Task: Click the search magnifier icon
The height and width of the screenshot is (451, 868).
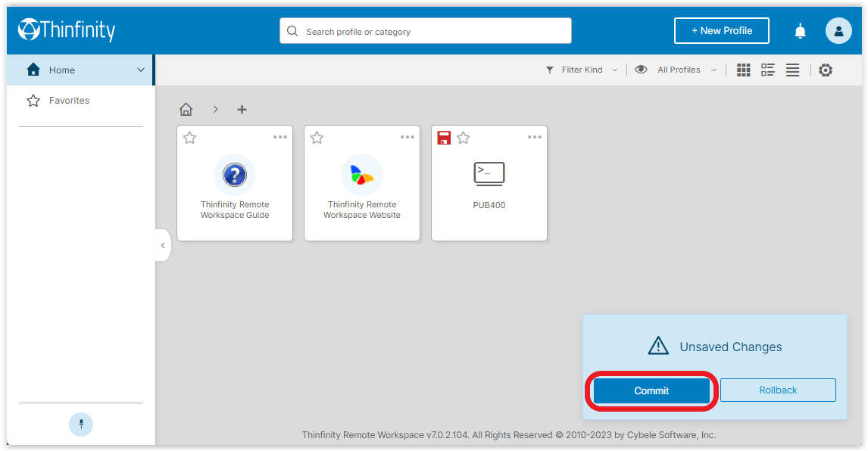Action: coord(292,31)
